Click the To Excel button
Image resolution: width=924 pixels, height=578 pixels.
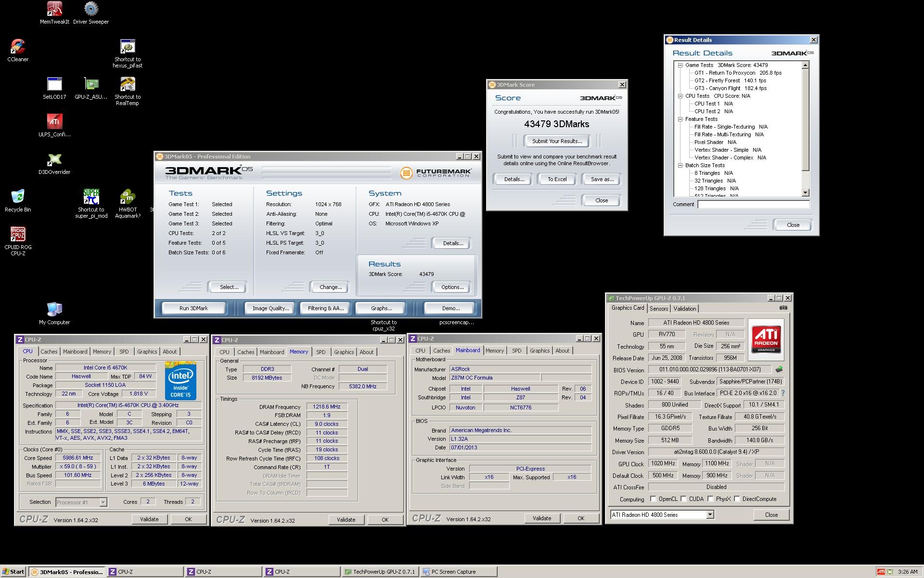click(x=557, y=179)
